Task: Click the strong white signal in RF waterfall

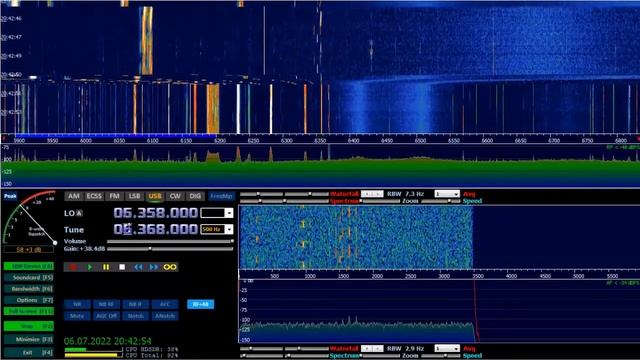Action: (238, 109)
